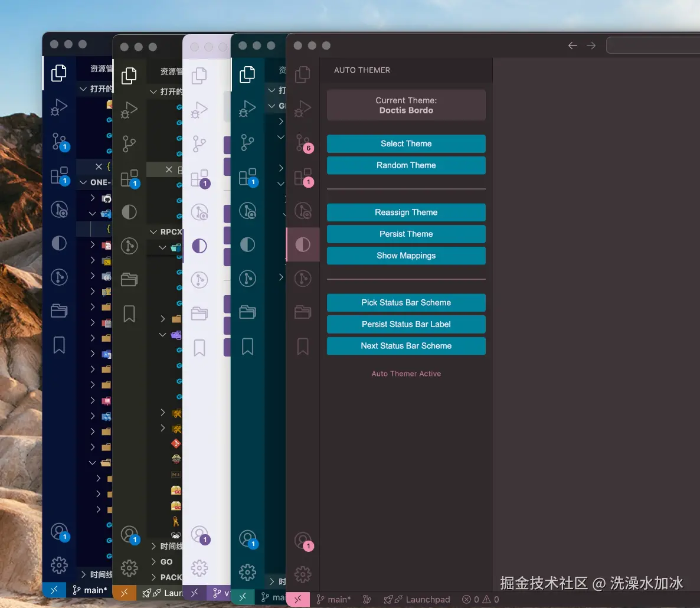Click Persist Theme button

(x=406, y=234)
